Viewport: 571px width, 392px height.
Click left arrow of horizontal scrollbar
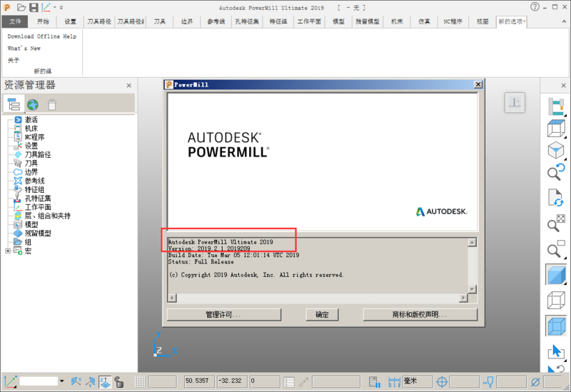172,298
